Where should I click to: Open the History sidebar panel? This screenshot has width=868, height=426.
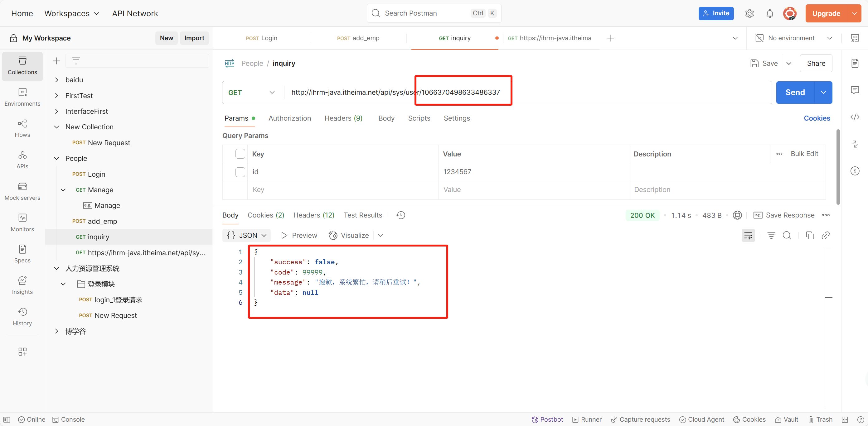pos(22,317)
